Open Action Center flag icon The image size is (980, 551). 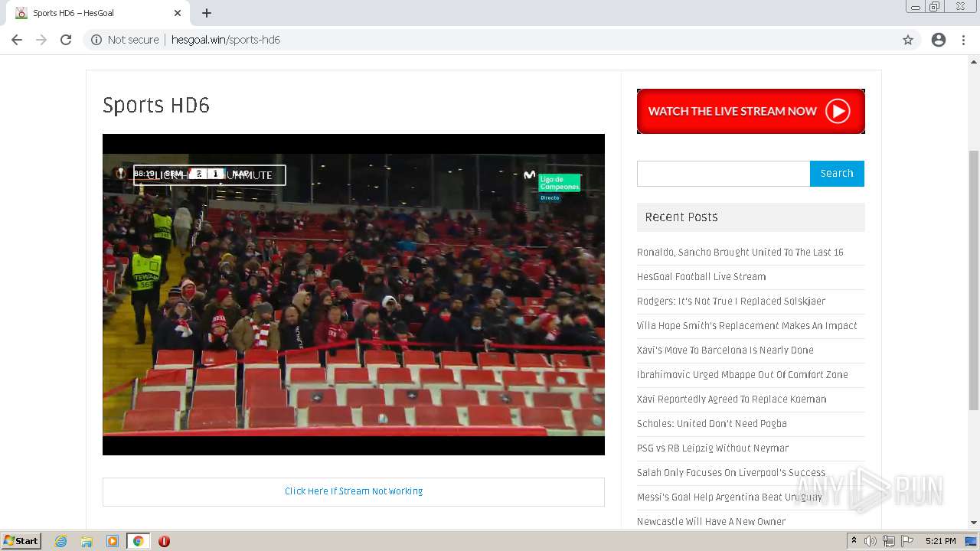point(906,541)
